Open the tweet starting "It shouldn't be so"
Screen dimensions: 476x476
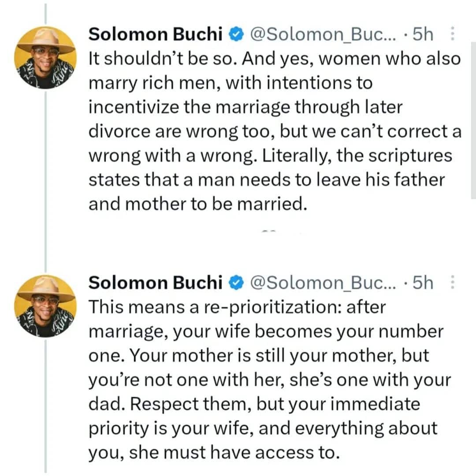273,132
